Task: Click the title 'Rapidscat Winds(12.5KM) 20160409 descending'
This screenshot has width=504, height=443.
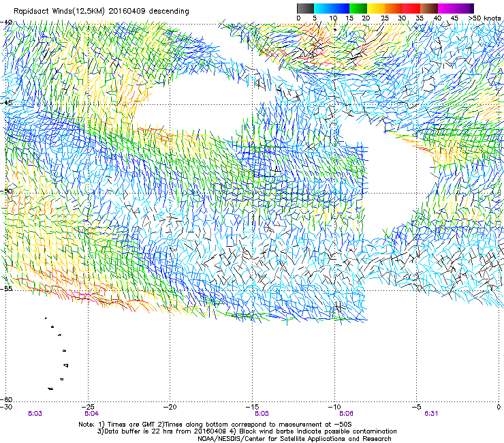Action: click(101, 12)
